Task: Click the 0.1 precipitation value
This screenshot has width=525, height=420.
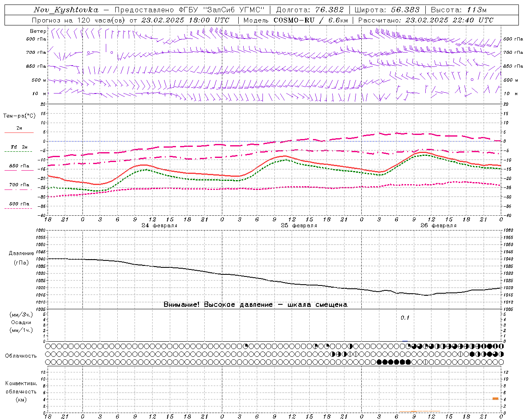Action: click(405, 318)
